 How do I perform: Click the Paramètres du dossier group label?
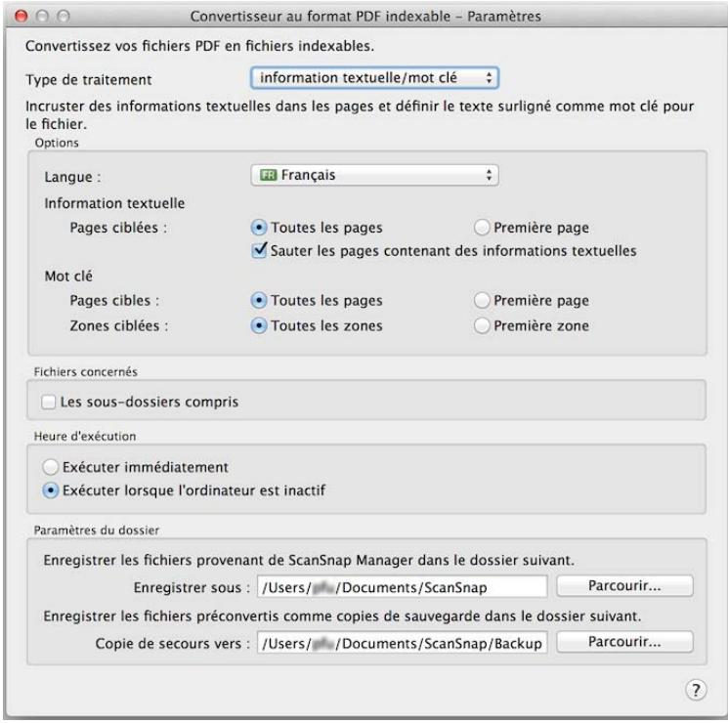96,531
